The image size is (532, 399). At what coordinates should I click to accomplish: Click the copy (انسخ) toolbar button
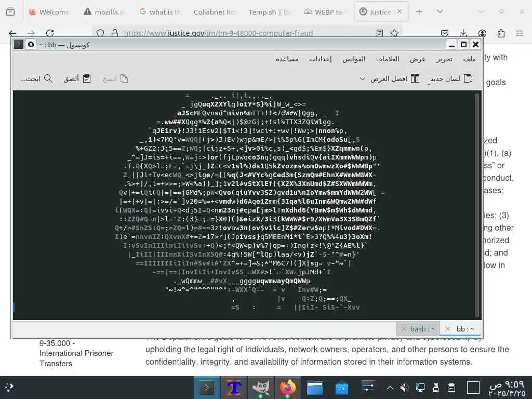(115, 79)
